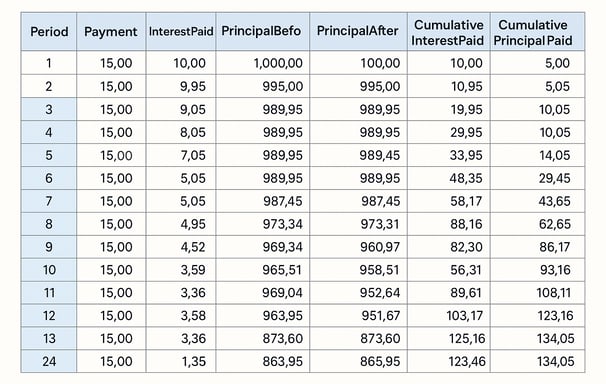The height and width of the screenshot is (384, 606).
Task: Select PrincipalBefo value 873,60
Action: tap(262, 338)
